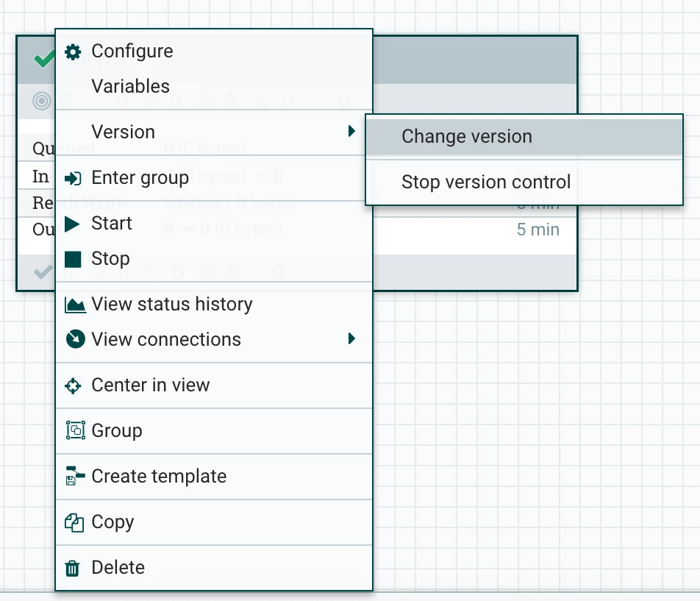Click the Stop square icon
The height and width of the screenshot is (601, 700).
[x=73, y=259]
